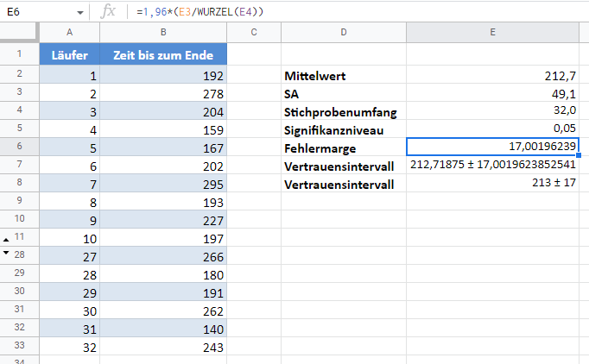Select runner number cell 10
The width and height of the screenshot is (589, 364).
point(69,237)
